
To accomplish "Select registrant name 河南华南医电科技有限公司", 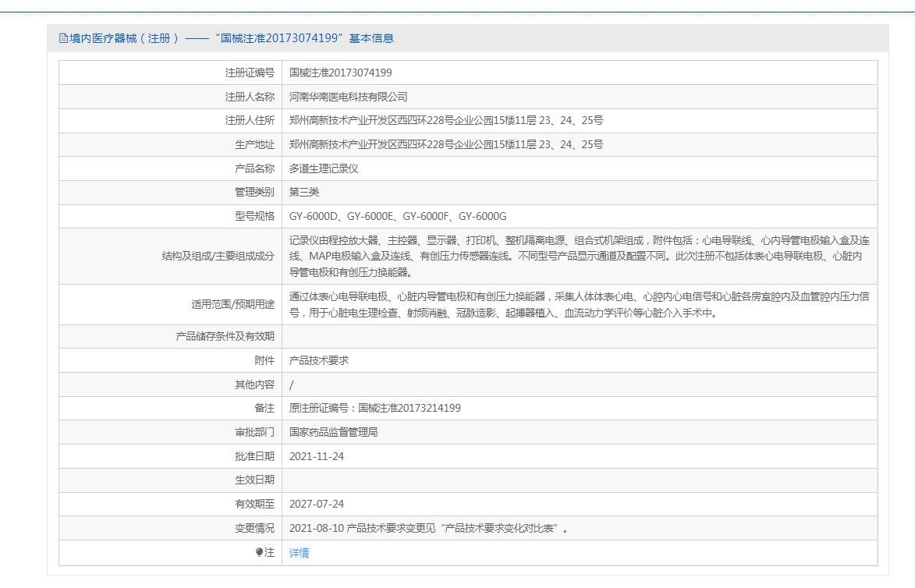I will [x=348, y=97].
